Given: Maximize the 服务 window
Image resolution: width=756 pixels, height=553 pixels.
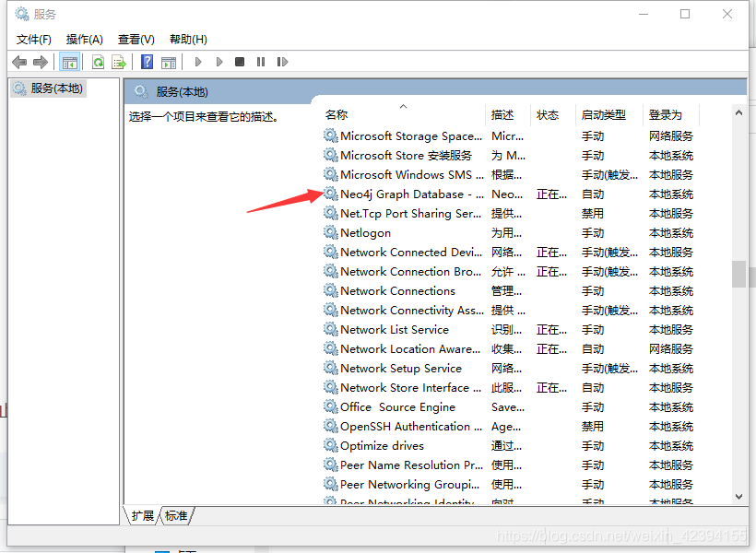Looking at the screenshot, I should coord(685,14).
